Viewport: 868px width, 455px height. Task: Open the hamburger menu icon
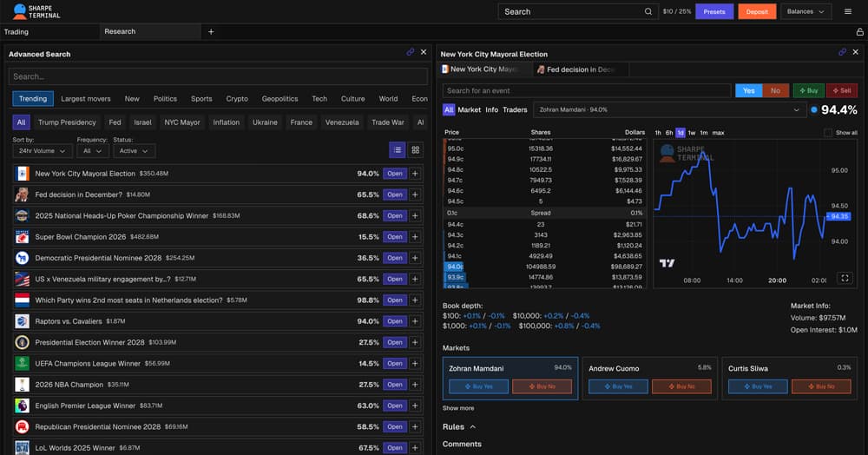pos(847,11)
